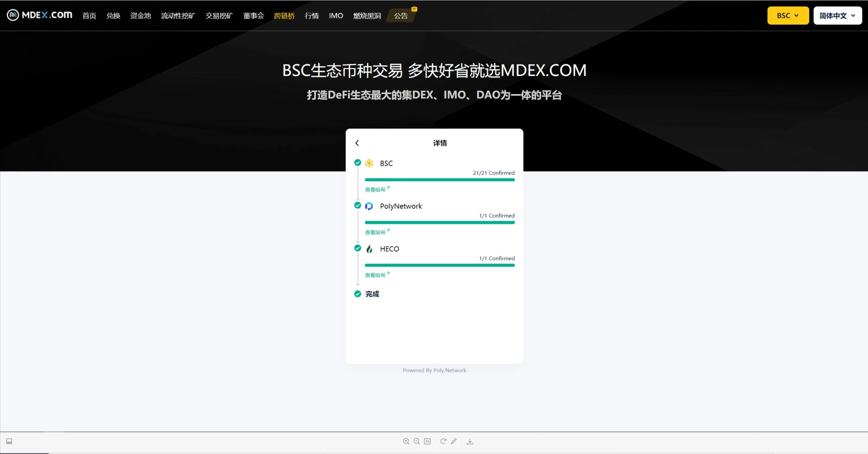Click the PolyNetwork logo icon
This screenshot has height=454, width=868.
tap(369, 206)
